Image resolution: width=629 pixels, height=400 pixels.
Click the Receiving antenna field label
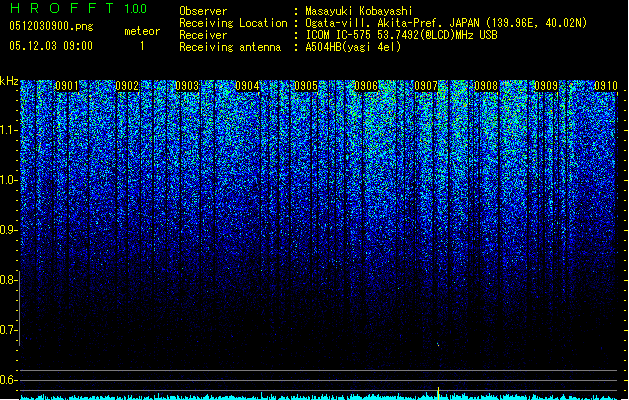click(230, 47)
